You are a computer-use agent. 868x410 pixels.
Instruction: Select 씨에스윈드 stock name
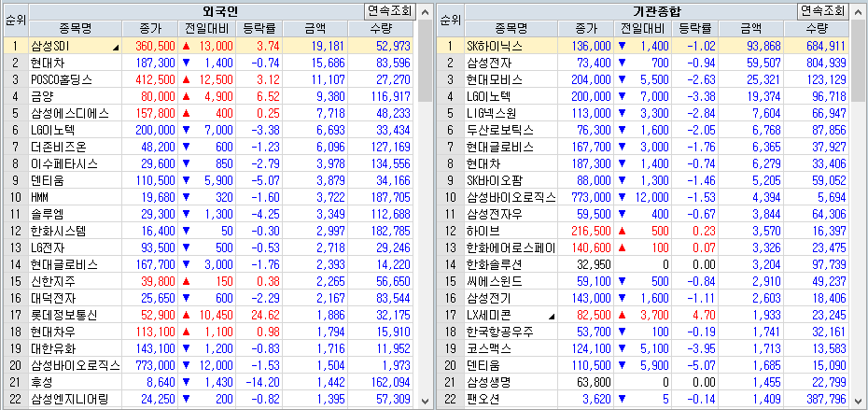point(495,283)
